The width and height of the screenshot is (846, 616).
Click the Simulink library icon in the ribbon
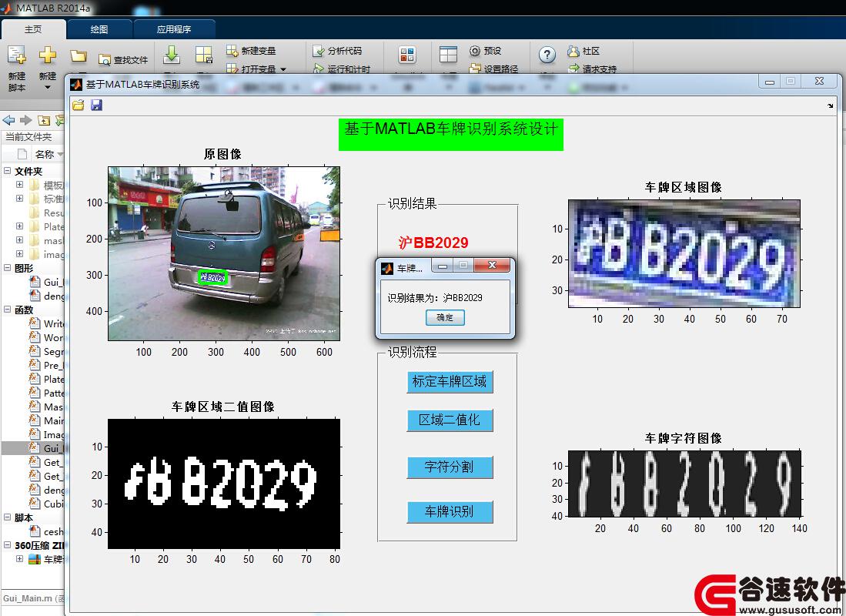click(407, 55)
